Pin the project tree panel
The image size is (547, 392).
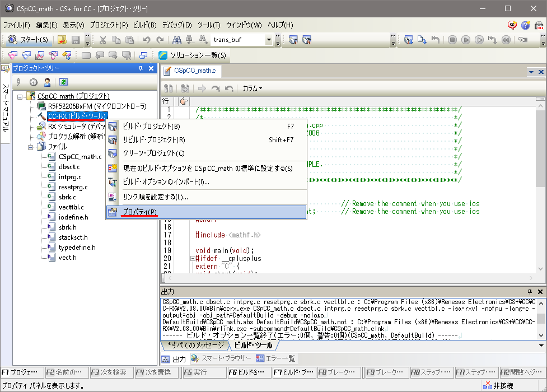coord(141,68)
